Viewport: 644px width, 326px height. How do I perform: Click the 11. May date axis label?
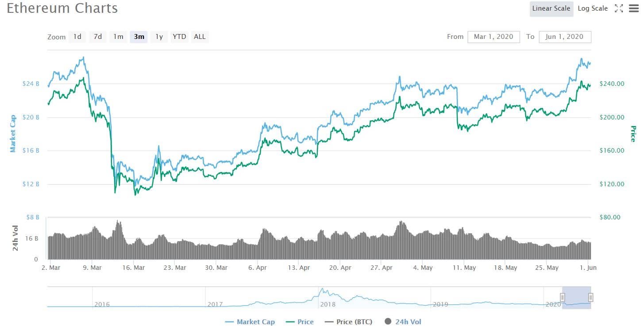point(463,268)
